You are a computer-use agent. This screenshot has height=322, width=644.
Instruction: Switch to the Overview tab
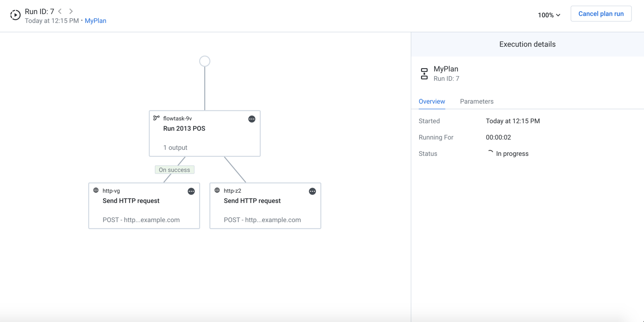[x=432, y=101]
